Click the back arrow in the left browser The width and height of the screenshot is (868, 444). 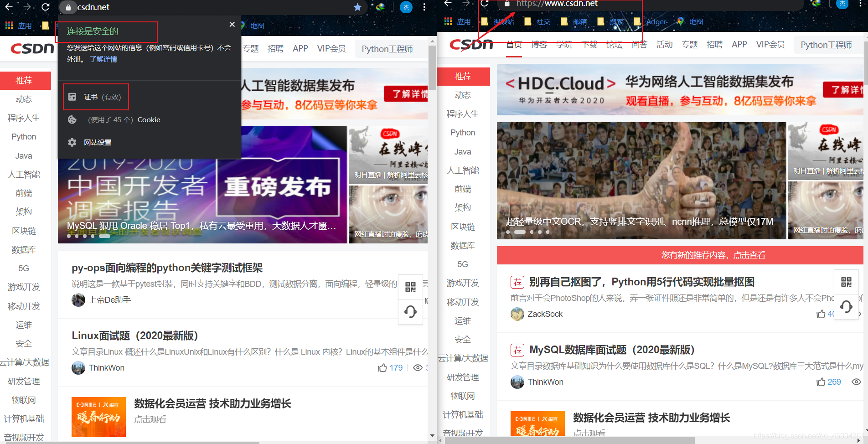tap(9, 7)
